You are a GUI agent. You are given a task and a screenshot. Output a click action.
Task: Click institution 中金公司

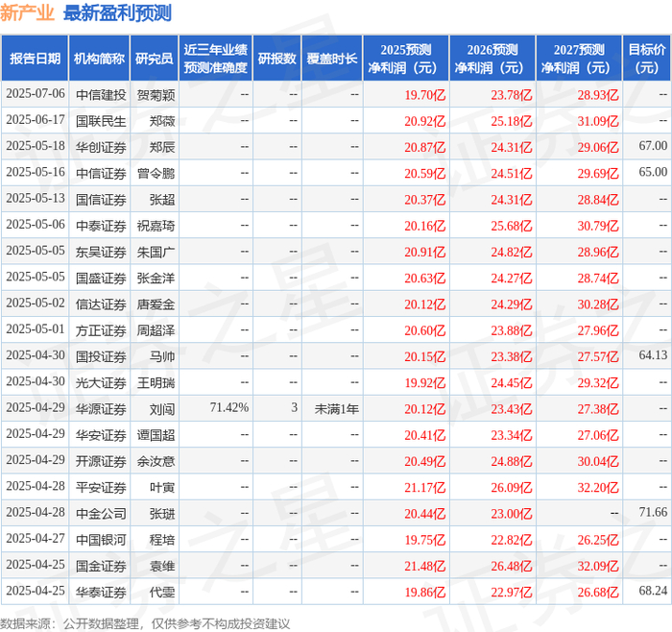click(101, 513)
